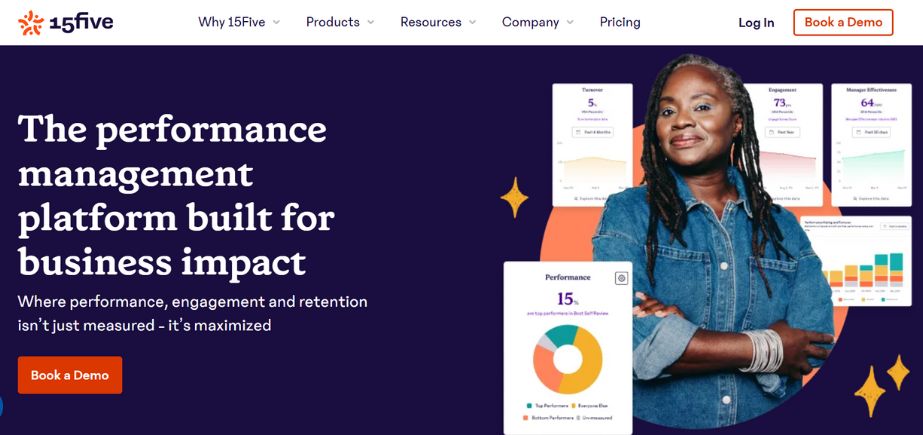Click the Manager Effectiveness date range icon
The image size is (923, 435).
pyautogui.click(x=859, y=132)
